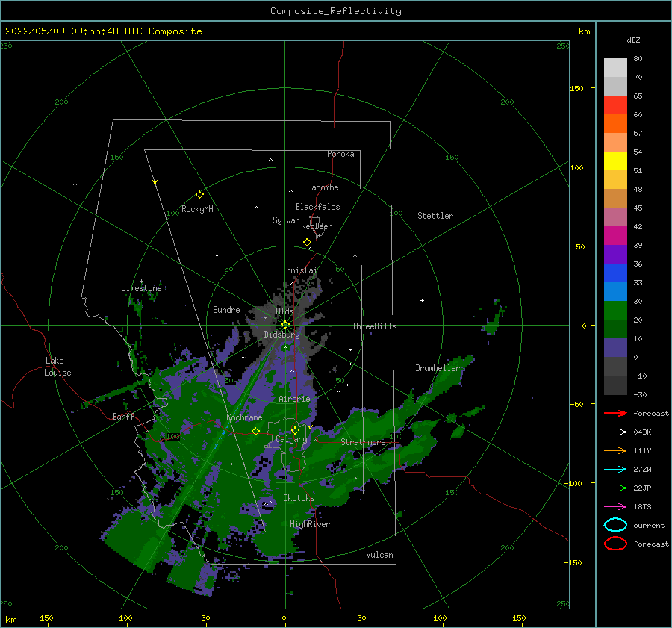Click the Vulcan label
Viewport: 672px width, 628px height.
coord(380,555)
